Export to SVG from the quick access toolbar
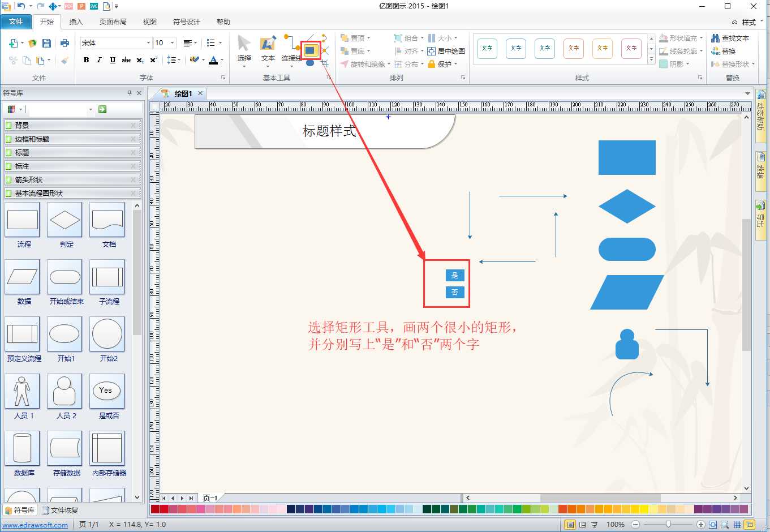This screenshot has height=532, width=770. 94,6
